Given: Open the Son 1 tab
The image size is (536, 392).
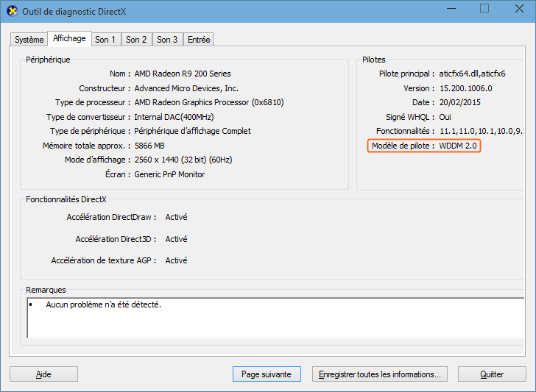Looking at the screenshot, I should 105,40.
